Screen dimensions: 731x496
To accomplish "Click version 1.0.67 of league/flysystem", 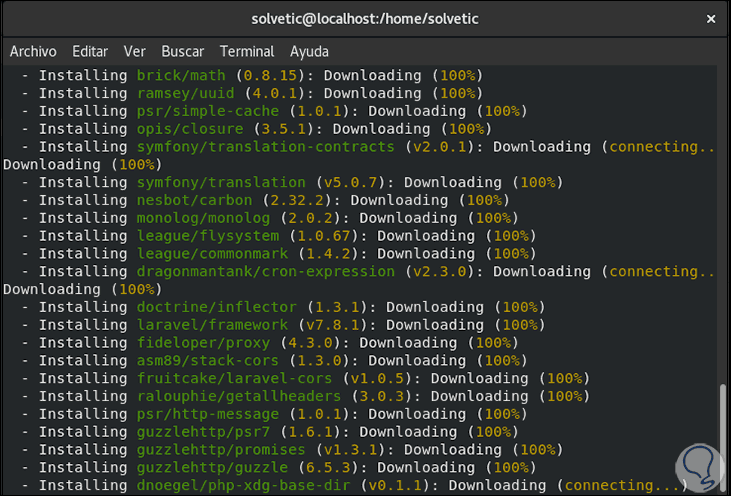I will (324, 235).
